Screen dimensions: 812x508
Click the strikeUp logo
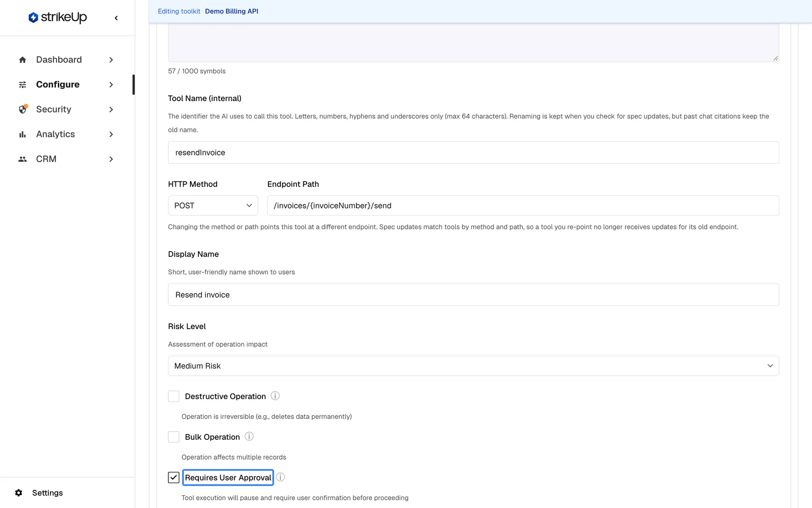[x=57, y=18]
